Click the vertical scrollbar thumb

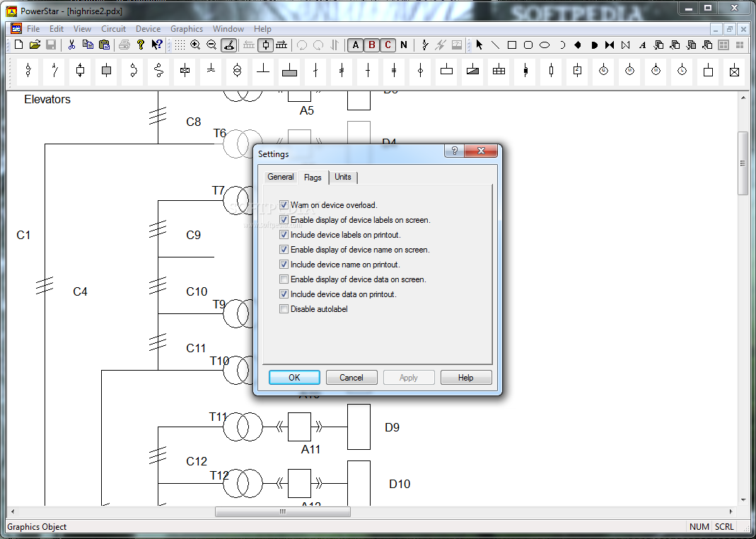(x=743, y=163)
